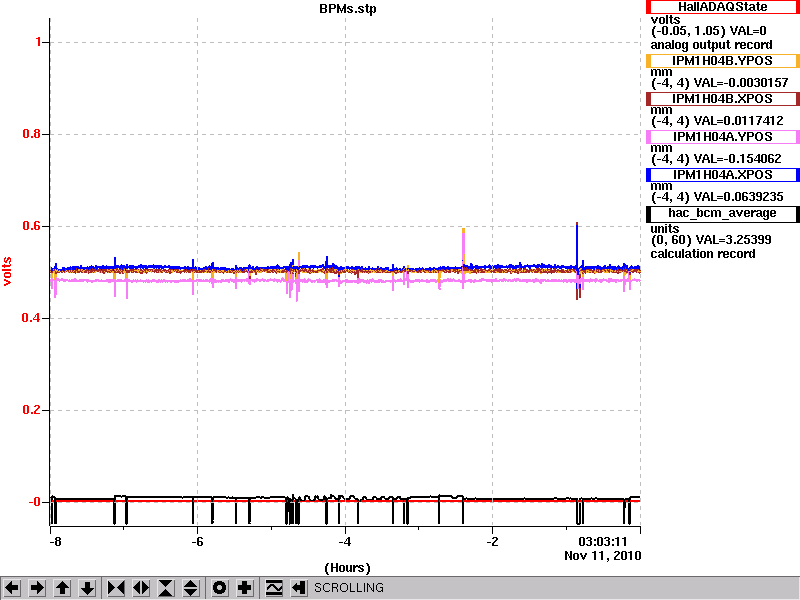Zoom in vertically using the hourglass icon
This screenshot has width=800, height=600.
pyautogui.click(x=166, y=588)
